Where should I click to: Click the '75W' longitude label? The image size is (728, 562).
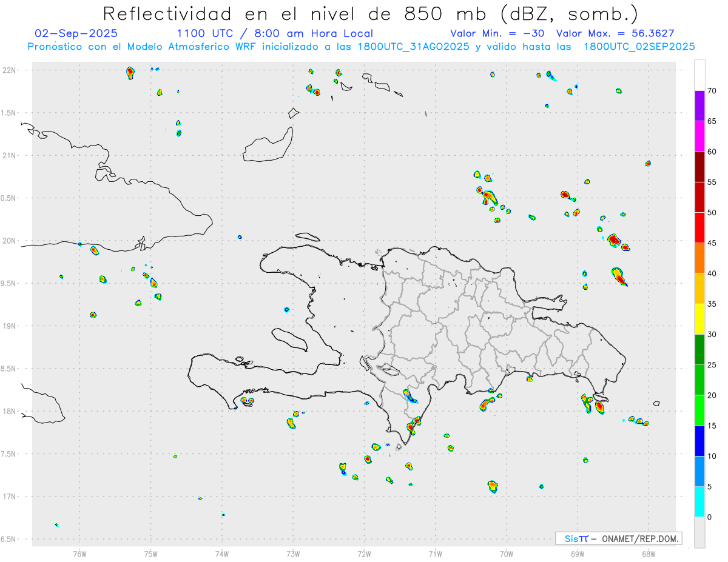[151, 554]
